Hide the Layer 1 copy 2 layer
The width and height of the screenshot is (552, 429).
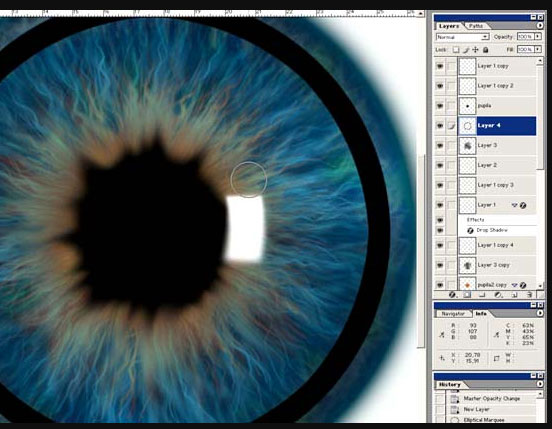tap(440, 86)
